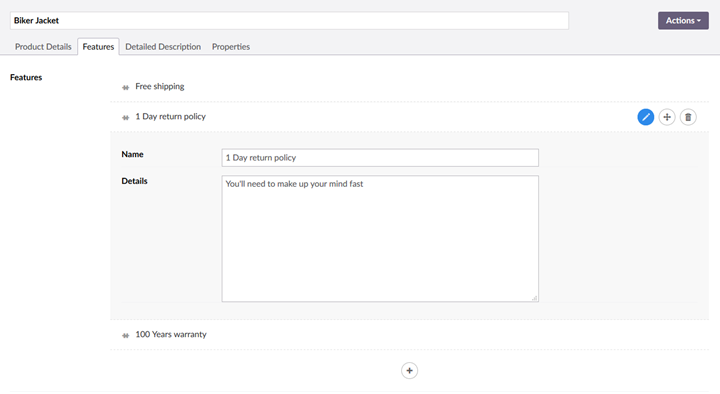Click the Biker Jacket title field
Screen dimensions: 720x394
tap(289, 21)
